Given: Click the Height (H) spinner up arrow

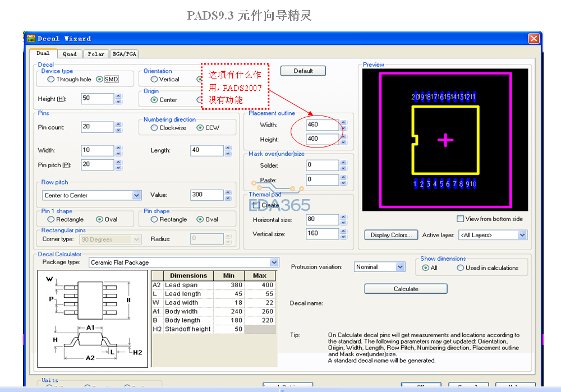Looking at the screenshot, I should tap(118, 95).
